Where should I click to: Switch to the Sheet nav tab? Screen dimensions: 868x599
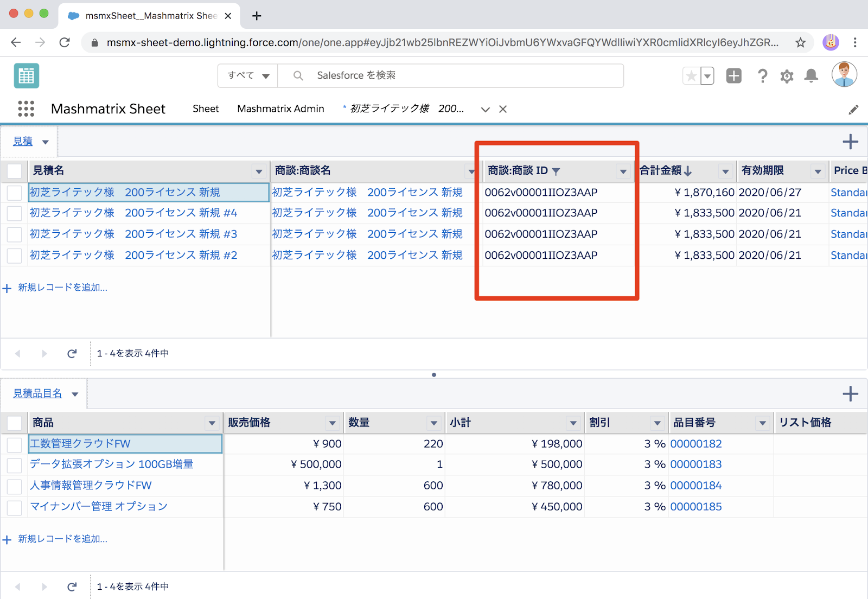click(206, 109)
